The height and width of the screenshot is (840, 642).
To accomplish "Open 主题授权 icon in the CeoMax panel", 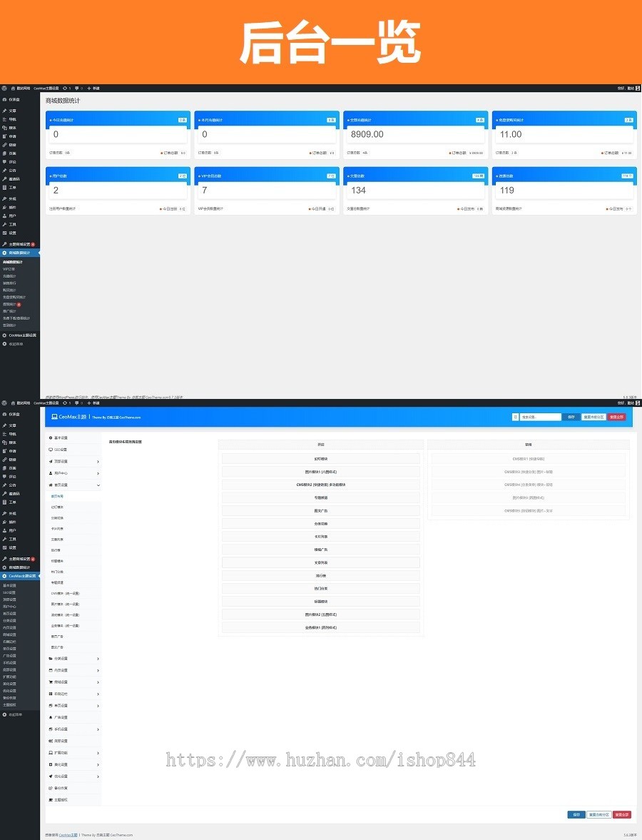I will tap(51, 800).
